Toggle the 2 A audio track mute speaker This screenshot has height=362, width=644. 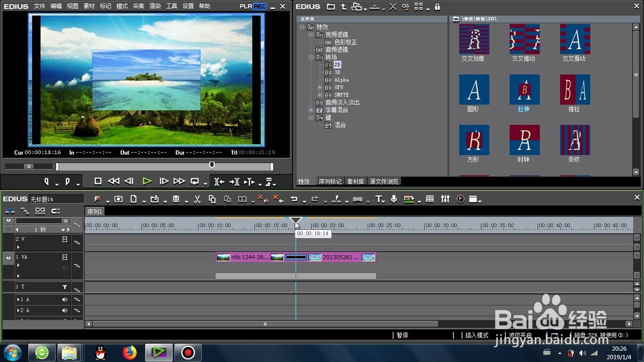click(x=64, y=310)
